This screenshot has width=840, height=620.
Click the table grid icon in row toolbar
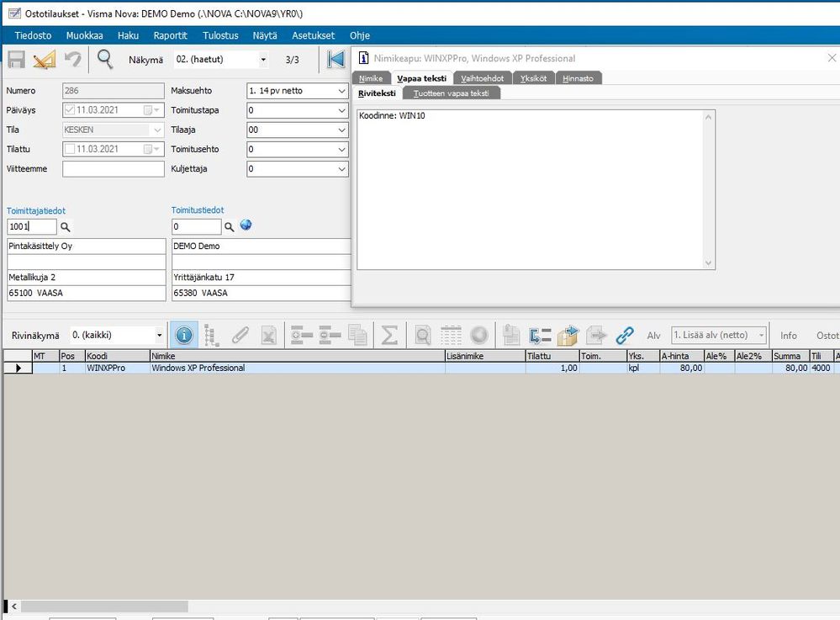pos(451,336)
